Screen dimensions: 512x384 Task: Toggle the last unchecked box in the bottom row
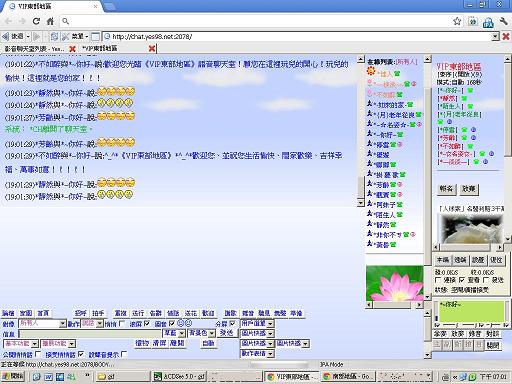[124, 354]
